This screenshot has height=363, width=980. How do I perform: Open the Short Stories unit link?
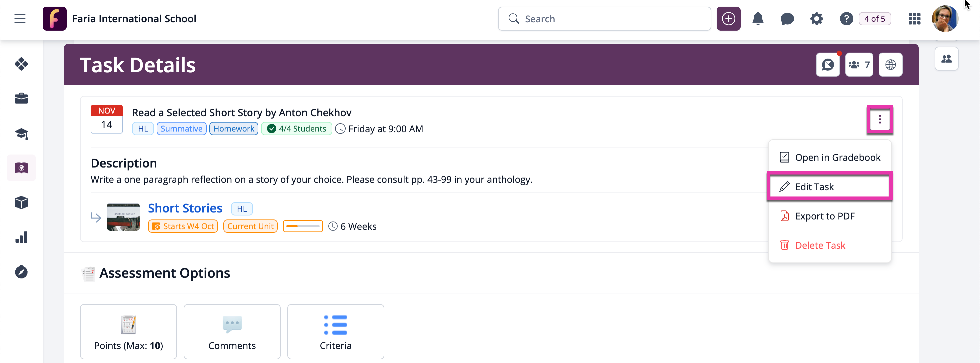[185, 208]
